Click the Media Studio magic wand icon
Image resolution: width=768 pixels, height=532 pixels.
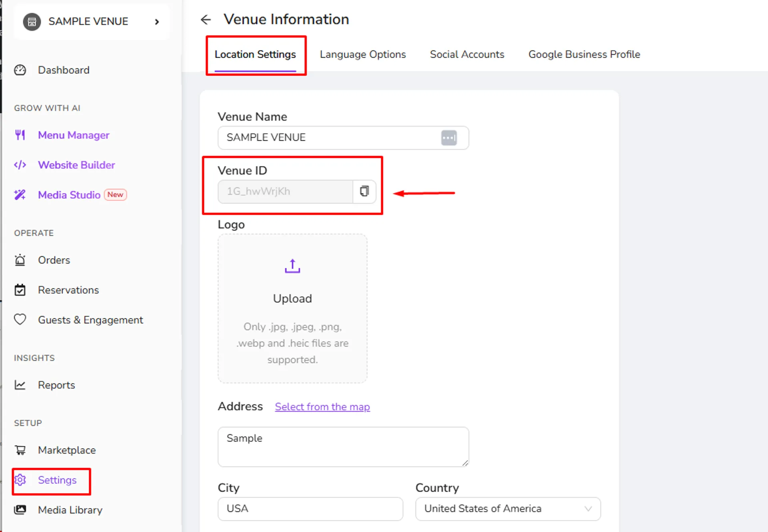coord(20,195)
